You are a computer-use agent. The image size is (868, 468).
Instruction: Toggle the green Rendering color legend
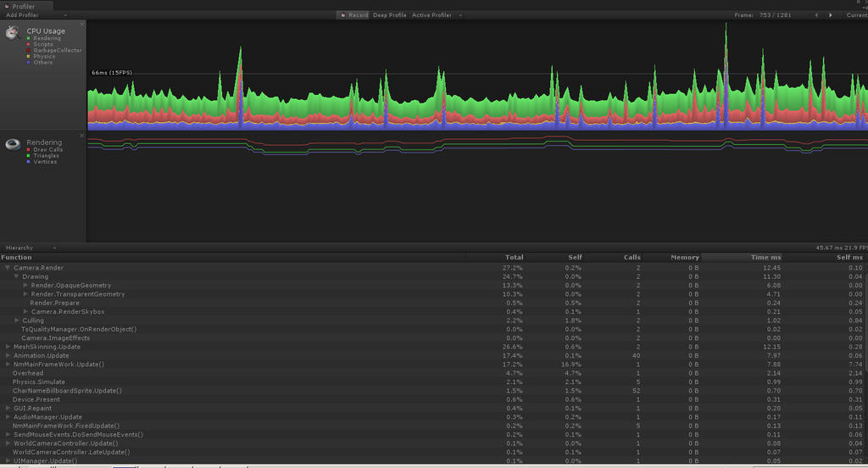coord(29,38)
